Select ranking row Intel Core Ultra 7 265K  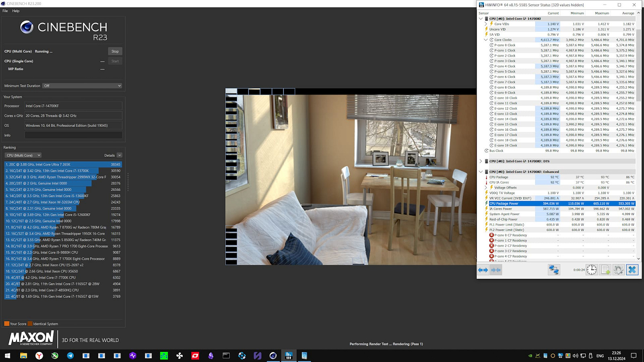click(x=63, y=165)
